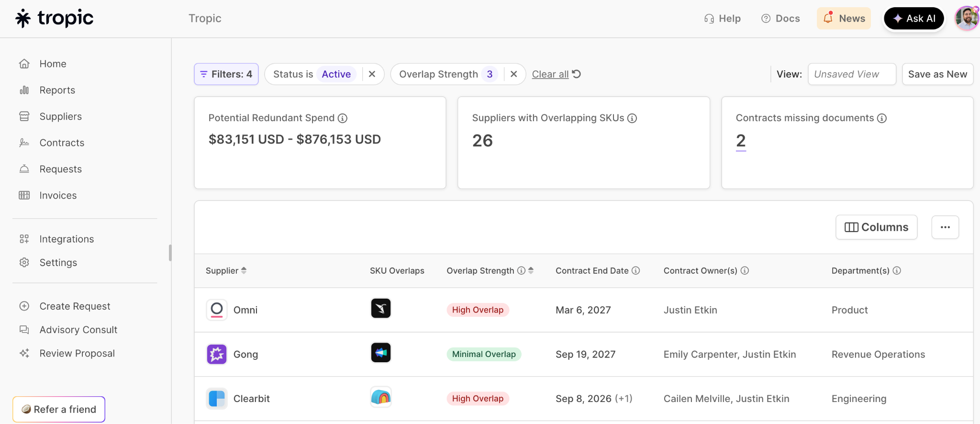Open Help from the top bar
980x424 pixels.
(x=723, y=18)
